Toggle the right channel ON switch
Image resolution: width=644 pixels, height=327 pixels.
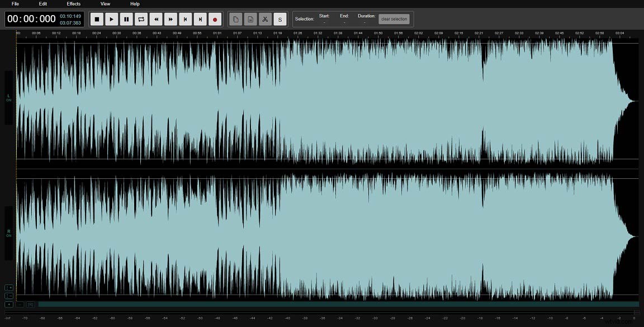[8, 233]
